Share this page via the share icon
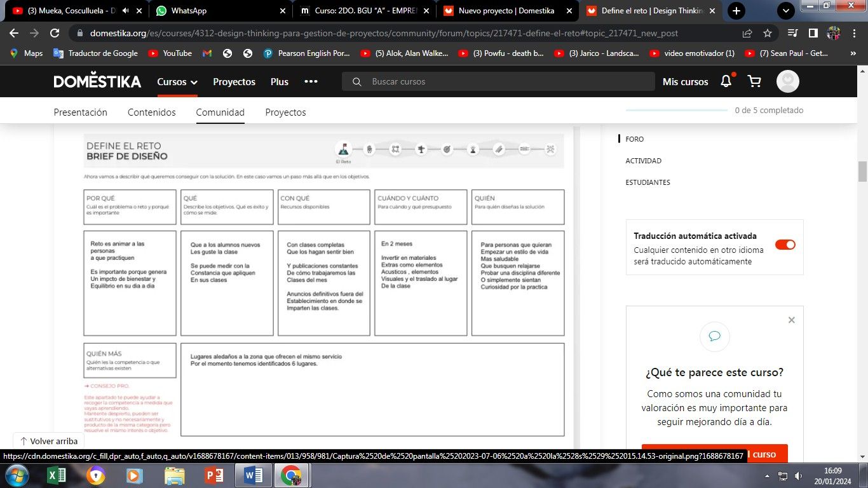Image resolution: width=868 pixels, height=488 pixels. (747, 33)
